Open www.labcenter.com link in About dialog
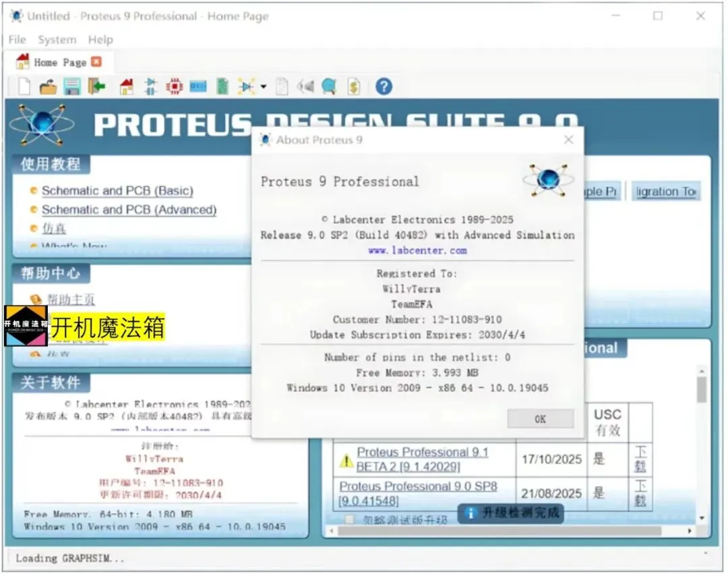This screenshot has width=728, height=574. click(x=417, y=250)
